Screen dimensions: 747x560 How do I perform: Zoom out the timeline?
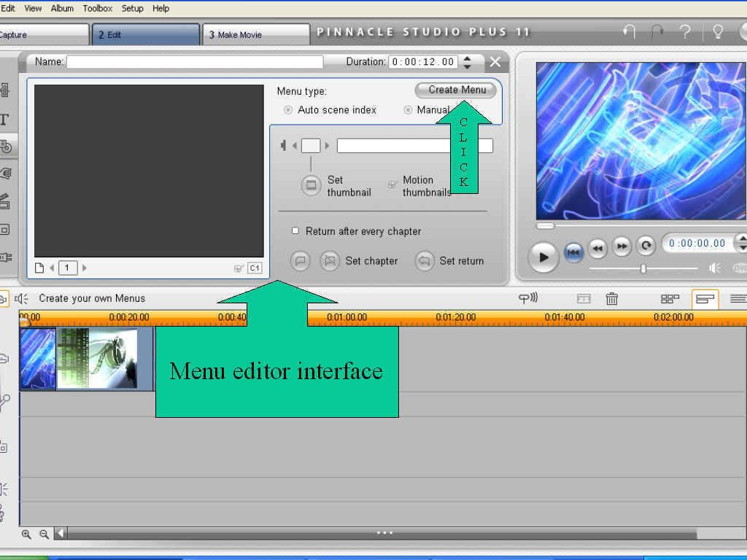tap(44, 534)
